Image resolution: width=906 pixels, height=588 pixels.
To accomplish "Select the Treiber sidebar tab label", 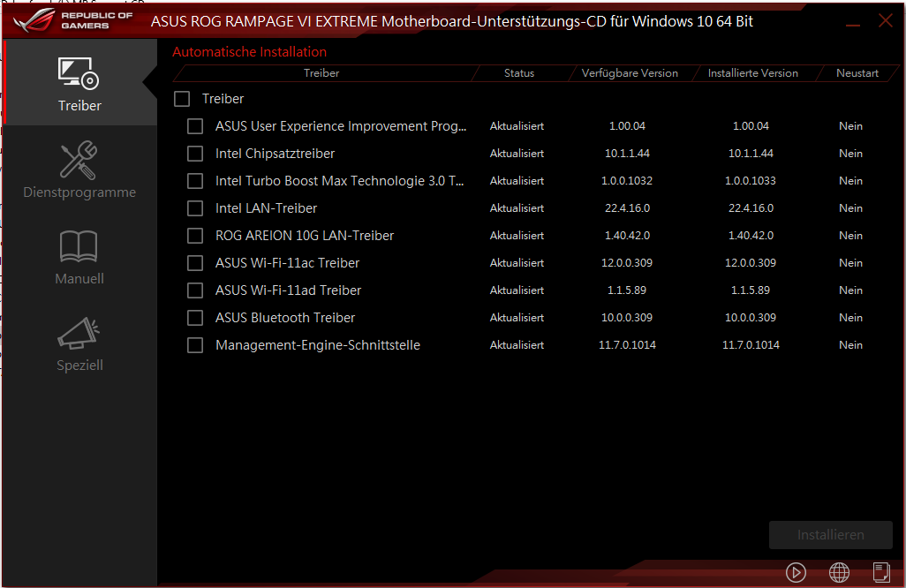I will pos(79,106).
